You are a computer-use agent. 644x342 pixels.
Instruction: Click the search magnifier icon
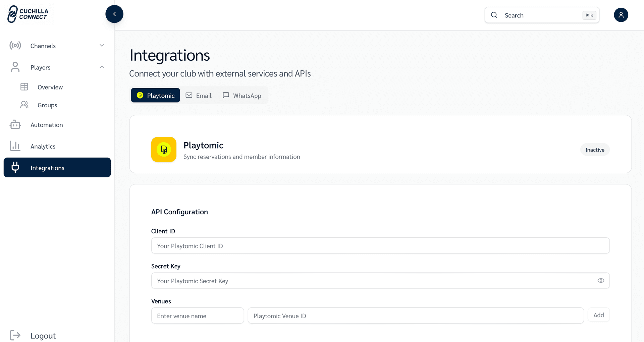tap(494, 15)
